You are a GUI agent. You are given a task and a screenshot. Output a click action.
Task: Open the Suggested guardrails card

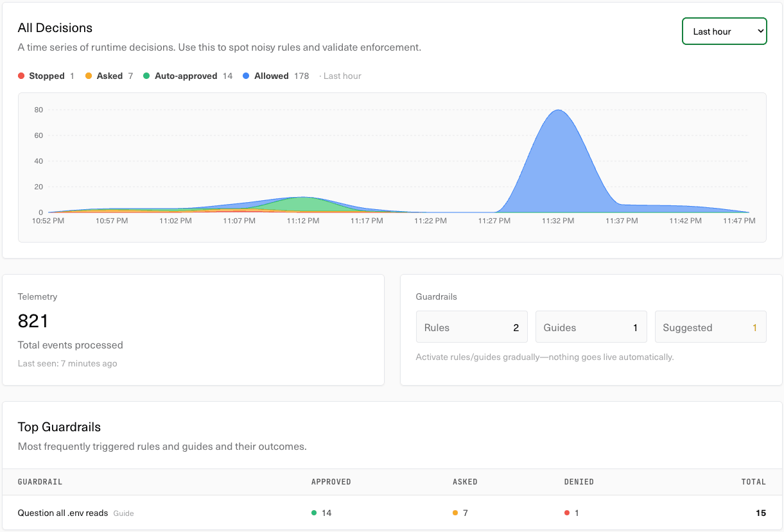(x=710, y=327)
